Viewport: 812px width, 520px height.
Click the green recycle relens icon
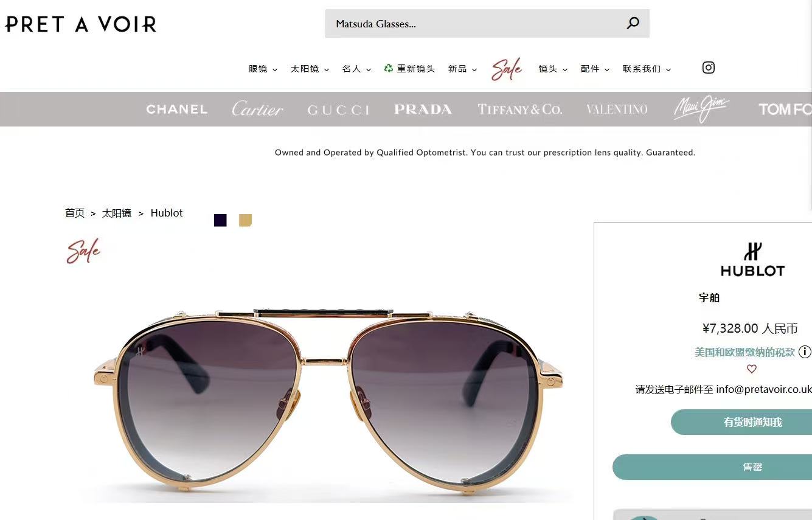[389, 68]
